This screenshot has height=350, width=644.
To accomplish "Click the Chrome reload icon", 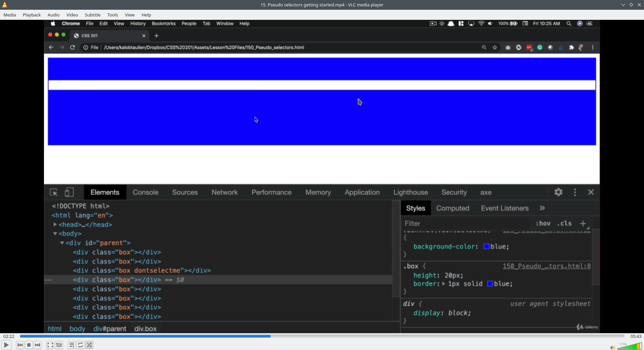I will pyautogui.click(x=72, y=47).
